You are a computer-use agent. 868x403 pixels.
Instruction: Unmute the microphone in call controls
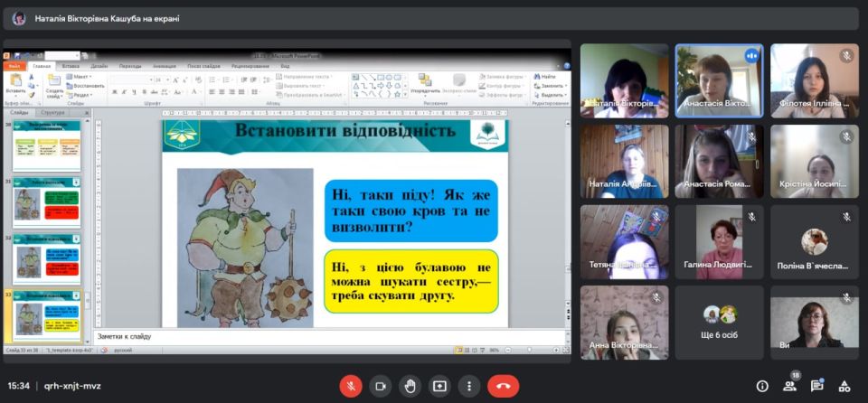click(x=351, y=386)
